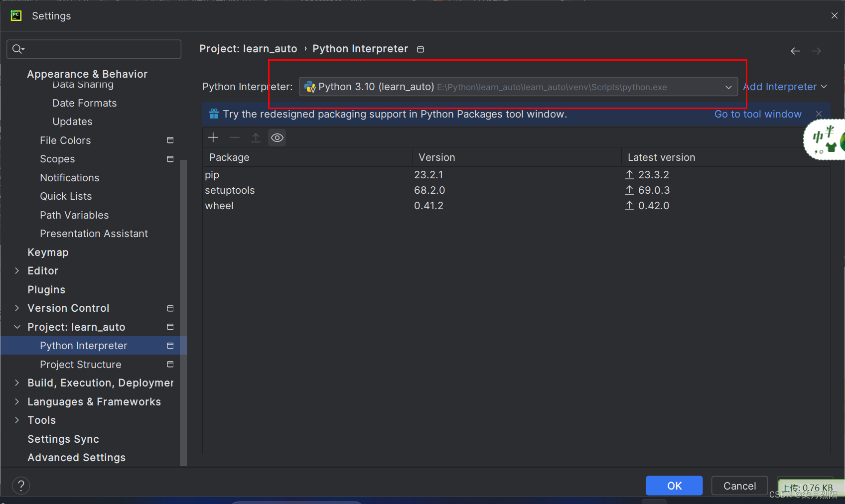Expand Build, Execution, Deployment section

tap(17, 383)
